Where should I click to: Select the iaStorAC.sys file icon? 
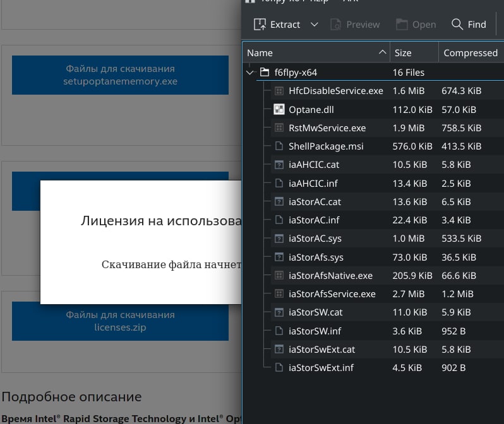click(x=279, y=238)
